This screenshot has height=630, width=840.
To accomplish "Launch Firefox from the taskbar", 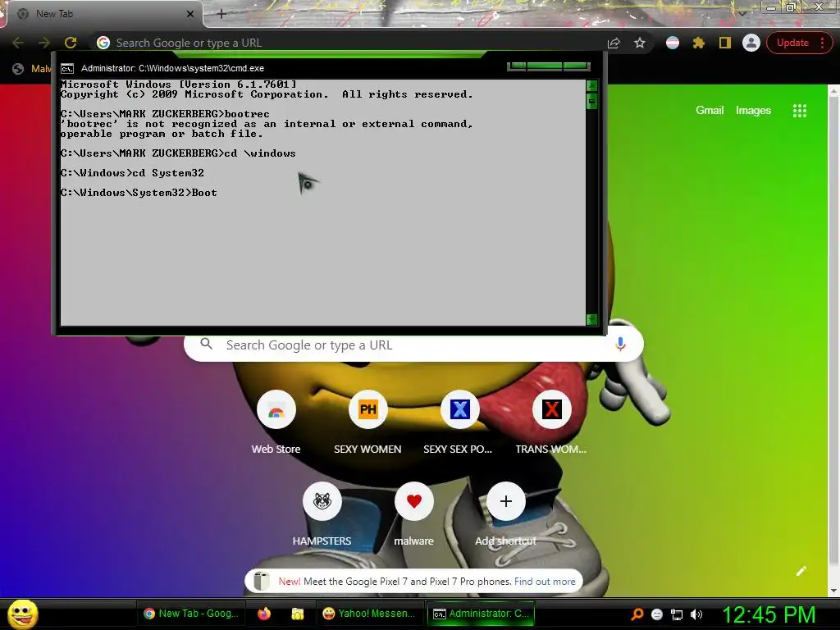I will [264, 614].
